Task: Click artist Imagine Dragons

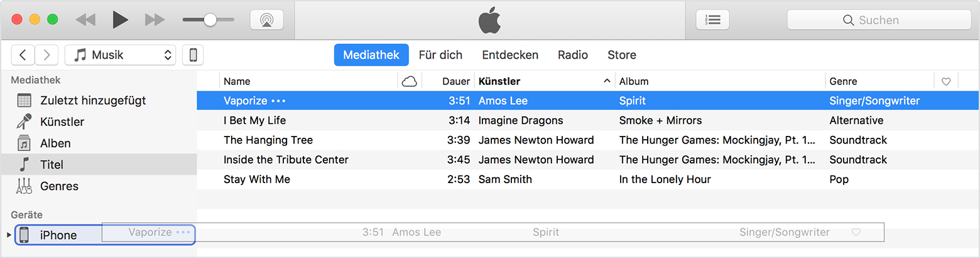Action: pos(521,120)
